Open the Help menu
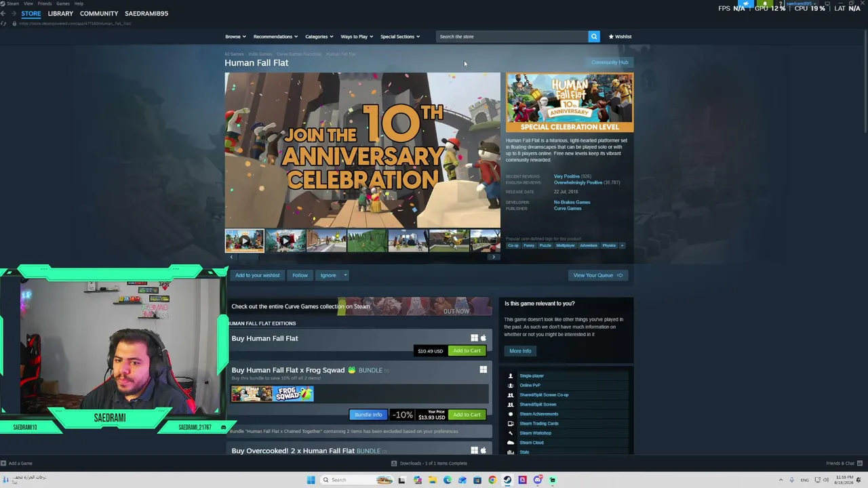Image resolution: width=868 pixels, height=488 pixels. click(79, 3)
